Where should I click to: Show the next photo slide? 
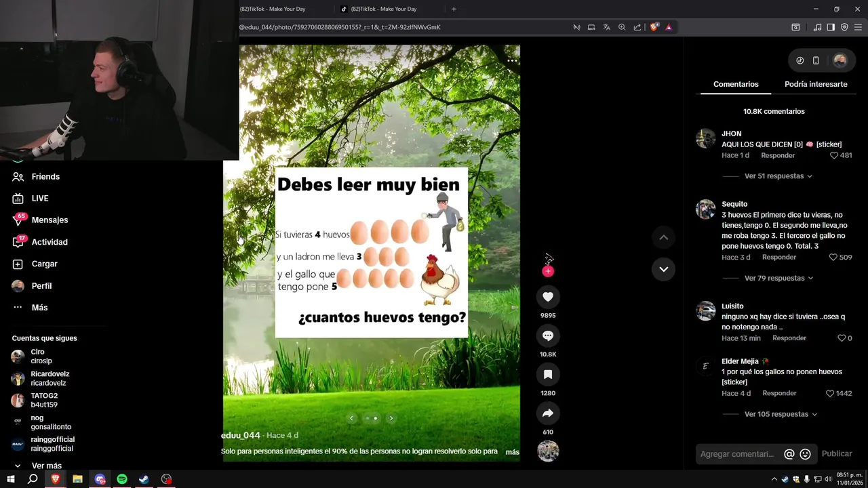391,418
